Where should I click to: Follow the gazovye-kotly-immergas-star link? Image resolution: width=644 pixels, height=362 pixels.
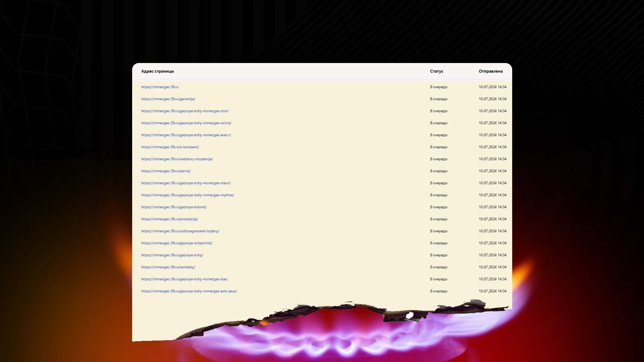coord(184,279)
